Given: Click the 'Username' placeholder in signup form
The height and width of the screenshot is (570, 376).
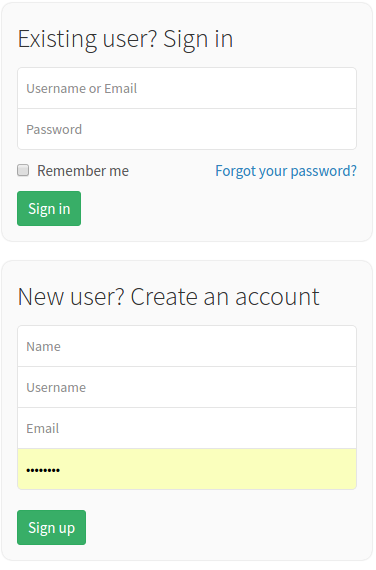Looking at the screenshot, I should 56,388.
